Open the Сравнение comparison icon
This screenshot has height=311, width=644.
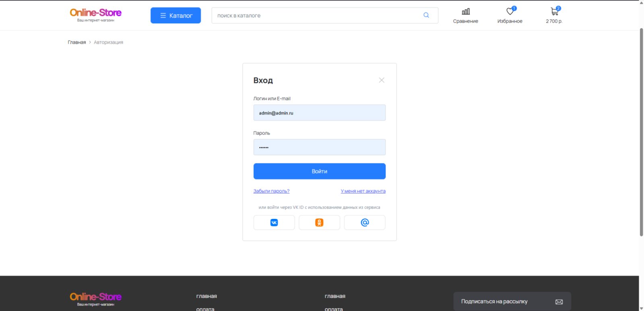(x=465, y=12)
